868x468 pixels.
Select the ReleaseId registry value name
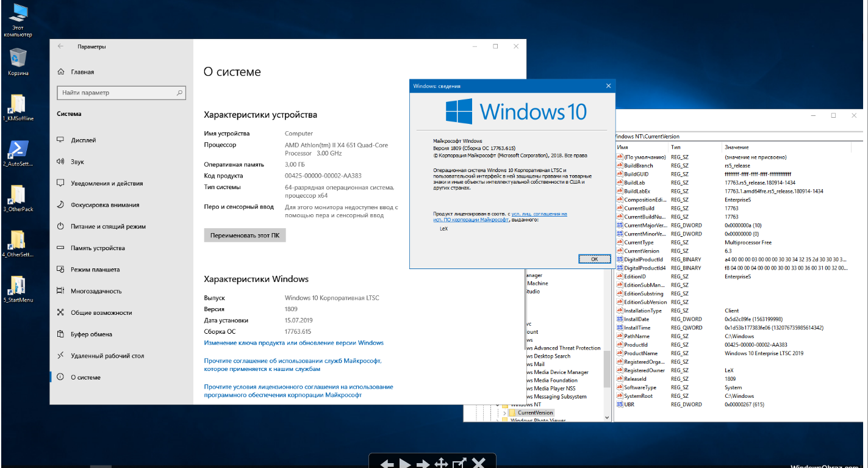[x=635, y=379]
